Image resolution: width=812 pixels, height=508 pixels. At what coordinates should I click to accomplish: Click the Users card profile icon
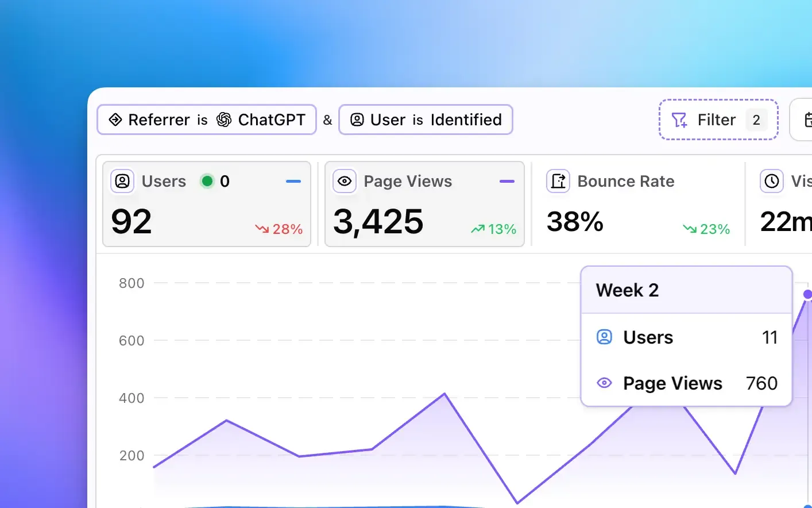click(122, 182)
